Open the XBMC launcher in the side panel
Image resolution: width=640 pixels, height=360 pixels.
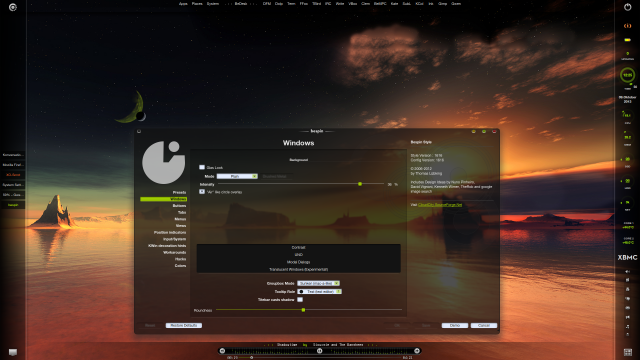(627, 258)
